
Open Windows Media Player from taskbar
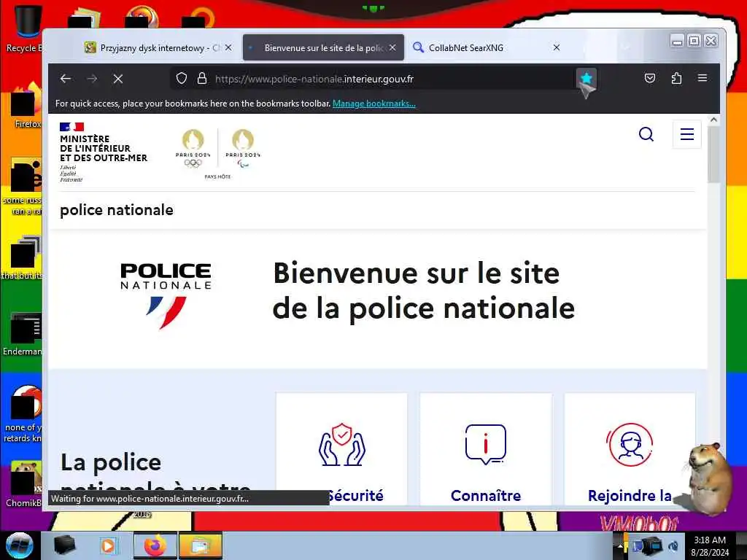point(108,545)
